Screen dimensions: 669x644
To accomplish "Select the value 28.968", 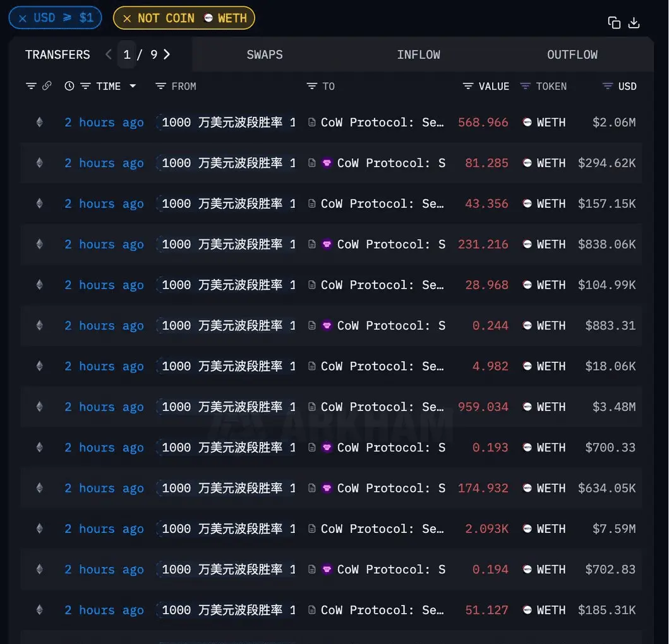I will pyautogui.click(x=487, y=285).
